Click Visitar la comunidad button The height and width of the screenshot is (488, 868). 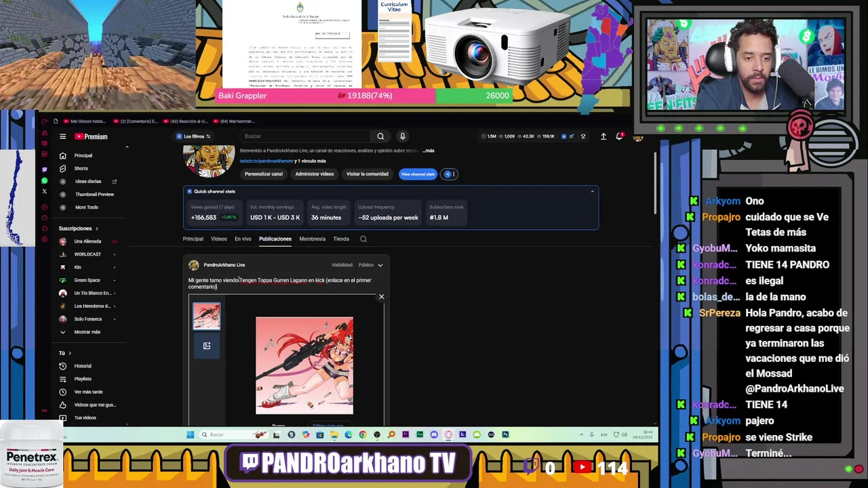tap(368, 174)
